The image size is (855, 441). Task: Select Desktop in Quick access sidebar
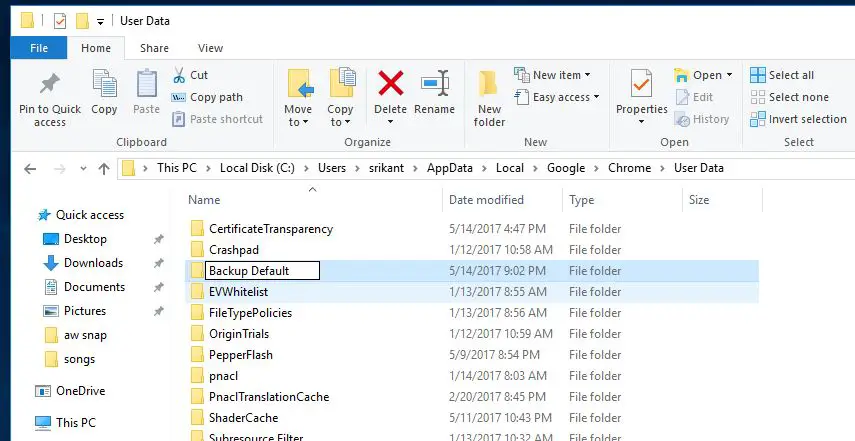tap(85, 239)
